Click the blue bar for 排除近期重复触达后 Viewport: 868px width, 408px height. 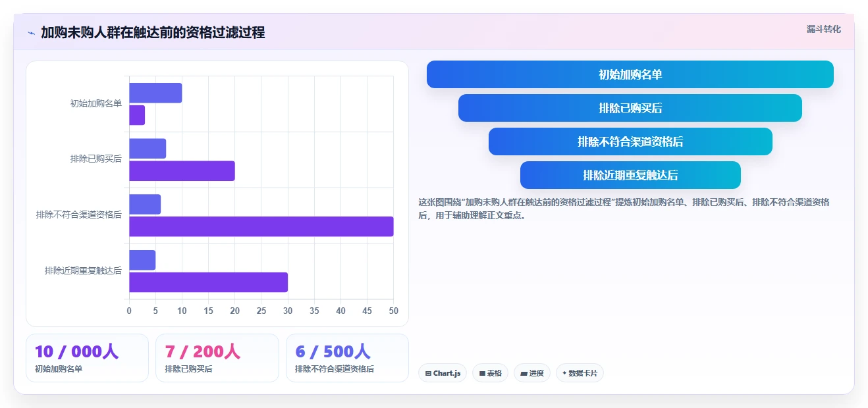[142, 260]
